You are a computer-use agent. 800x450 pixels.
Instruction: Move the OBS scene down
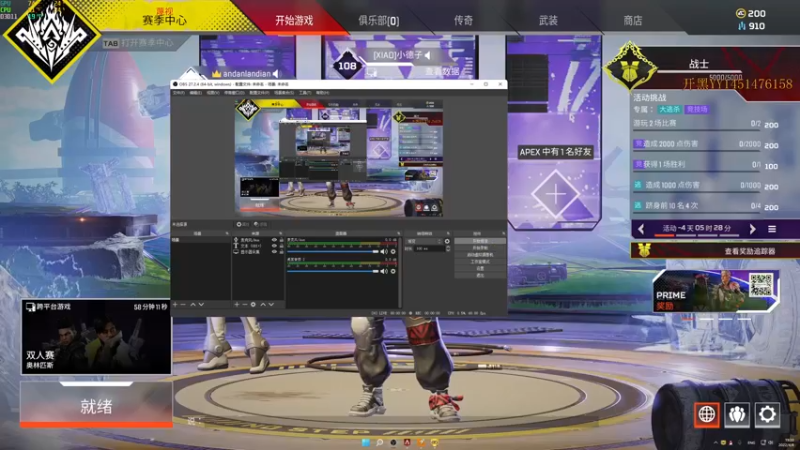click(x=202, y=305)
